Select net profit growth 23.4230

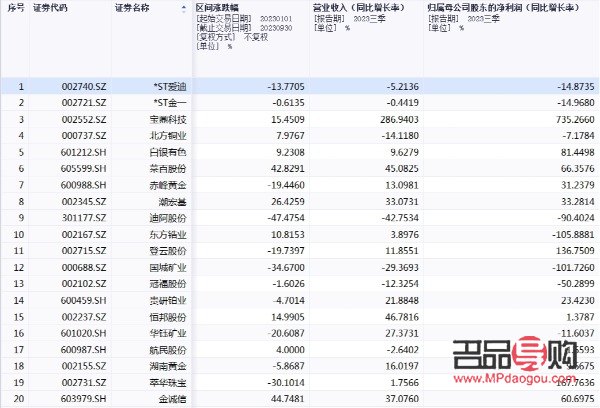click(578, 300)
